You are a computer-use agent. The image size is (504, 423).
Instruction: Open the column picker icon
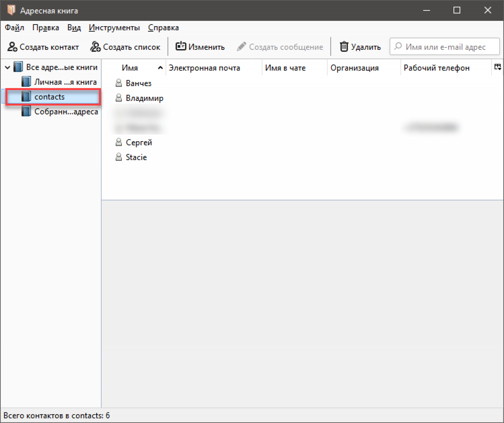pos(498,67)
